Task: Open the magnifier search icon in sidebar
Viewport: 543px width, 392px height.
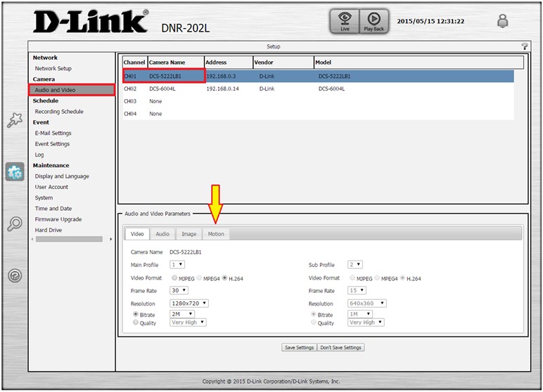Action: click(15, 224)
